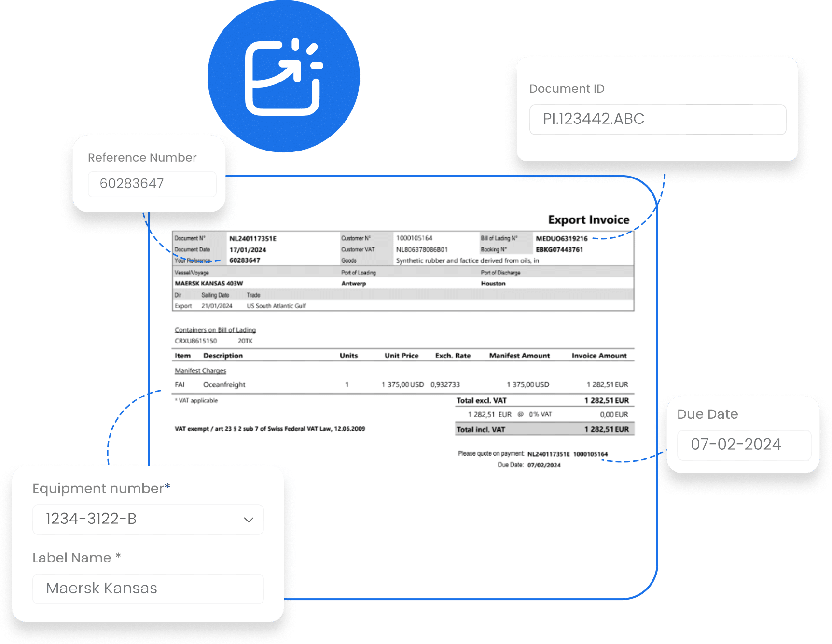832x644 pixels.
Task: Click customer VAT NL806378086B01
Action: tap(422, 249)
